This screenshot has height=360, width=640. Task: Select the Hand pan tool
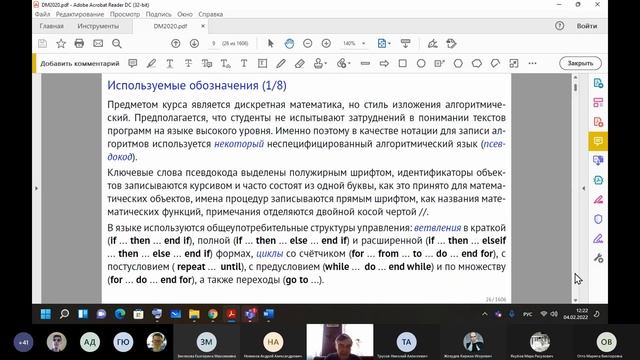tap(289, 43)
